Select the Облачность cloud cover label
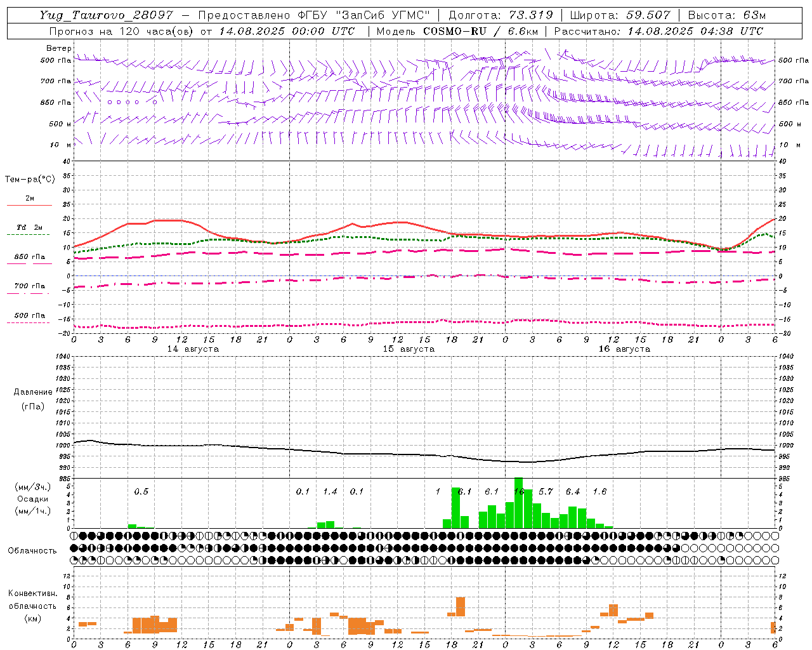This screenshot has height=650, width=812. click(x=32, y=551)
